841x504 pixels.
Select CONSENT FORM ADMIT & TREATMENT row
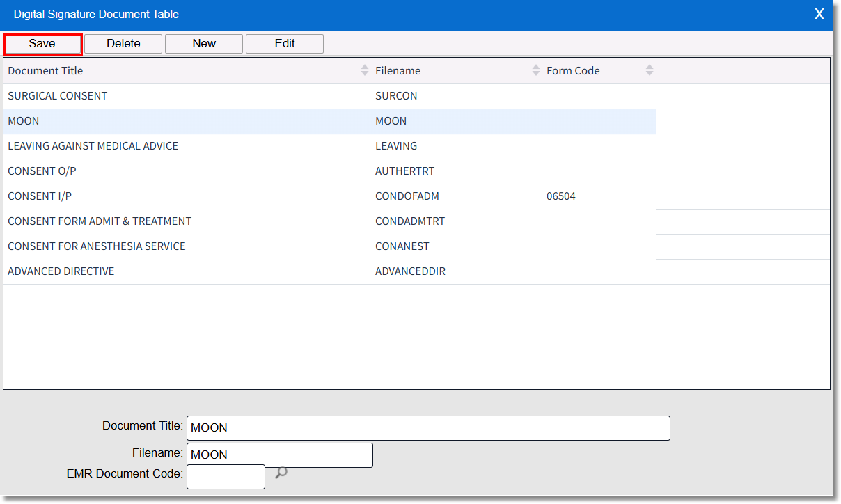coord(100,221)
